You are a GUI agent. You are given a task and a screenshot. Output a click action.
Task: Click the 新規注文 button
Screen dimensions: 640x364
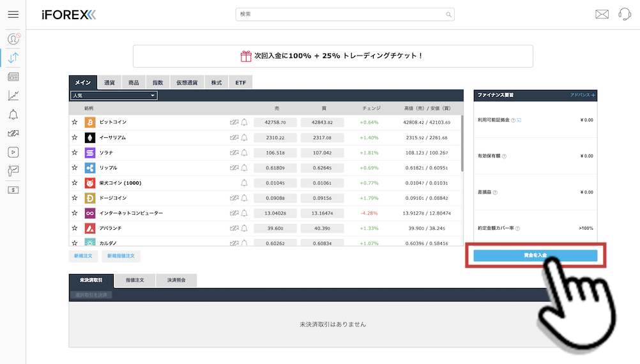pyautogui.click(x=83, y=256)
